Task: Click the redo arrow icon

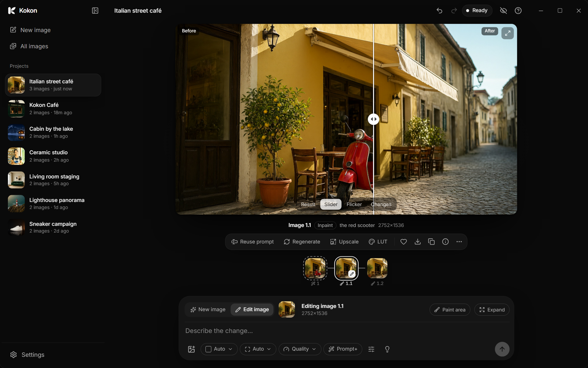Action: click(x=454, y=11)
